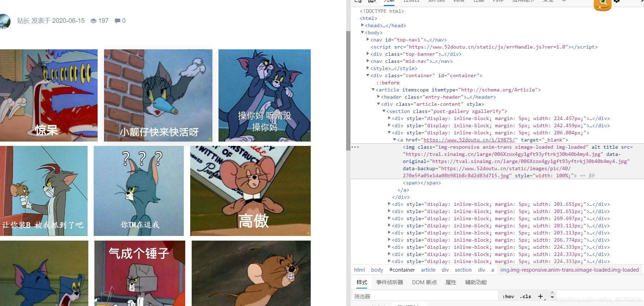This screenshot has width=644, height=306.
Task: Click the view count eye icon
Action: (94, 21)
